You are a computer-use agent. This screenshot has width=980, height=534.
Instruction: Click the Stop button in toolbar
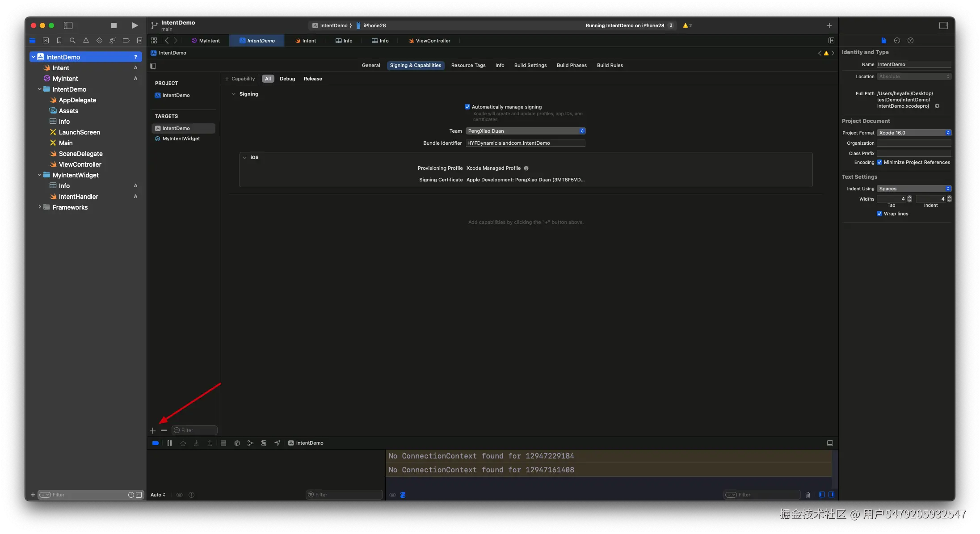[114, 25]
